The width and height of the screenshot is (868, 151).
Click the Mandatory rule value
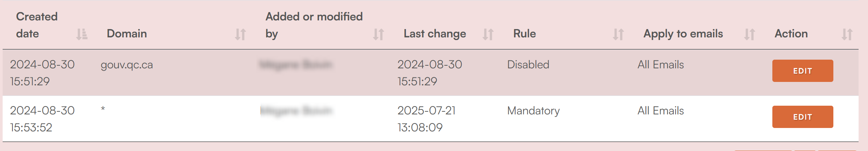click(534, 111)
